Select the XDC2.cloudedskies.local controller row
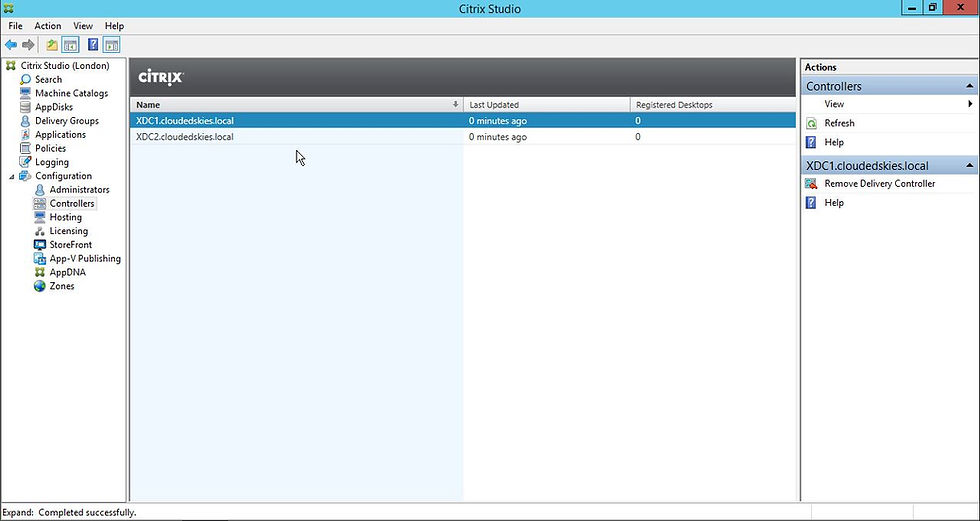 pyautogui.click(x=462, y=137)
